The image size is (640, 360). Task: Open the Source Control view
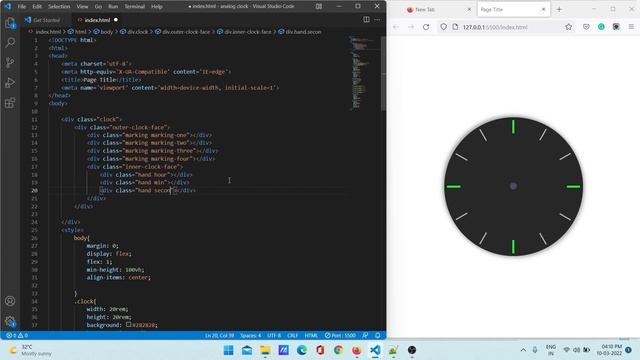coord(10,62)
